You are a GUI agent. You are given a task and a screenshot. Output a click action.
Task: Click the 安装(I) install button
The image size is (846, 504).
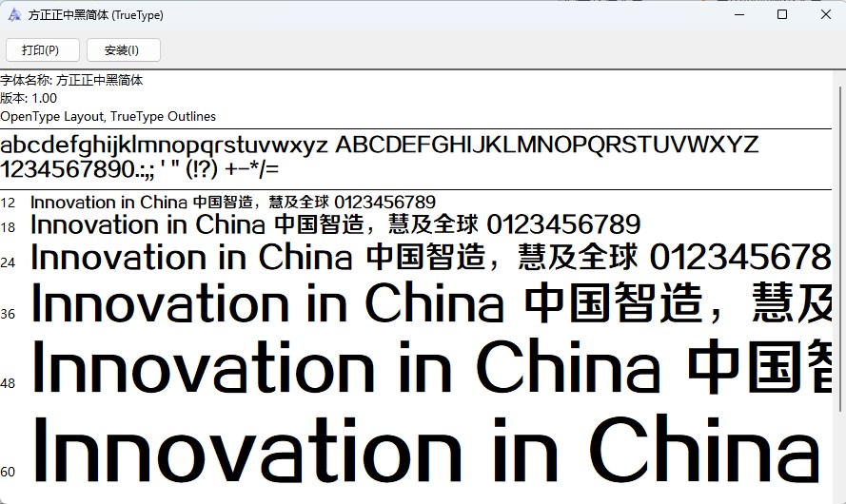click(124, 50)
